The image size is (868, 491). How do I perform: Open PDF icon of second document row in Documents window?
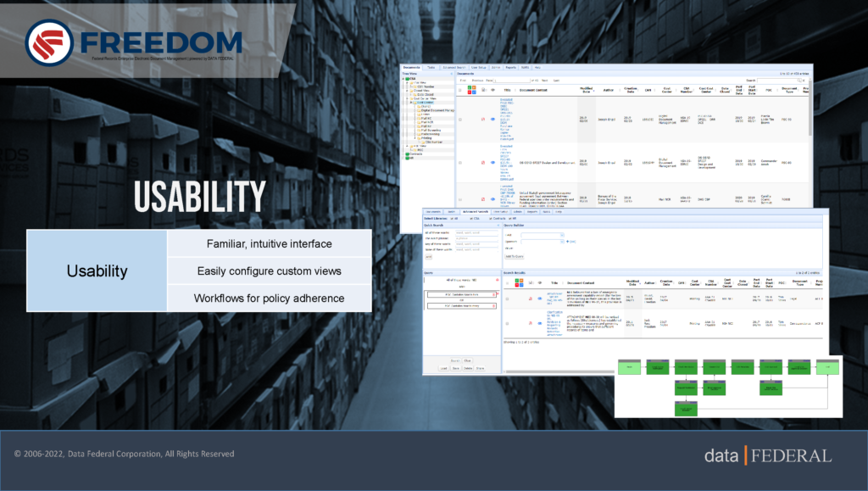pos(482,162)
